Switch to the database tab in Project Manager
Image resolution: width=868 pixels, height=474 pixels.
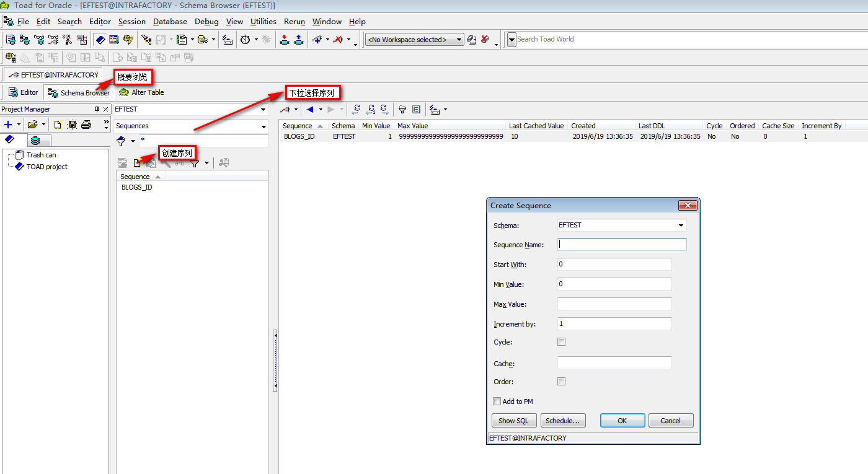[x=36, y=141]
